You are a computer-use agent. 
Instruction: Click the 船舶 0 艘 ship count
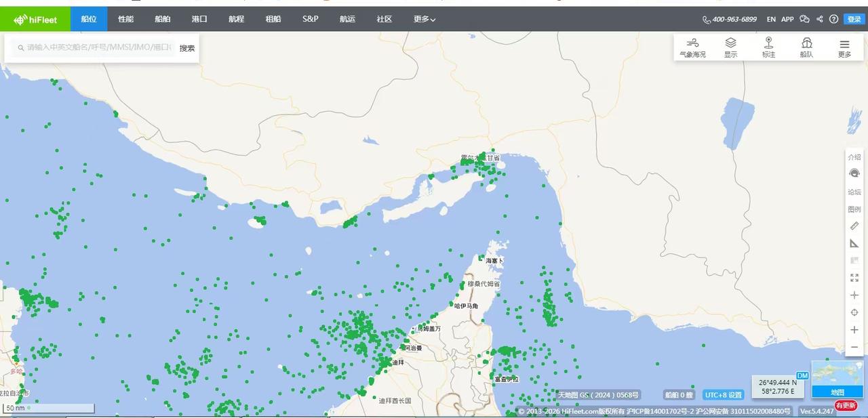click(x=679, y=395)
